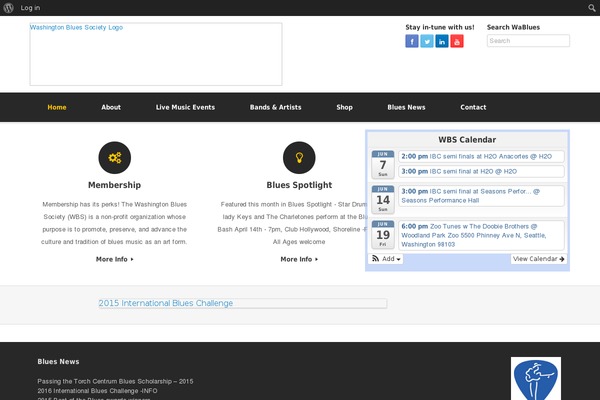The image size is (600, 400).
Task: Click the Jun 7 calendar date icon
Action: (383, 165)
